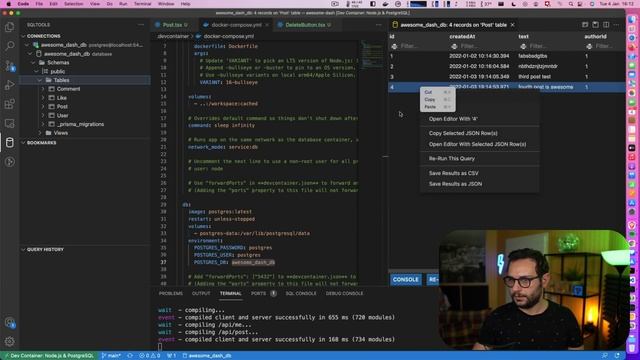Open Source Control view in activity bar
The image size is (640, 360).
point(9,65)
